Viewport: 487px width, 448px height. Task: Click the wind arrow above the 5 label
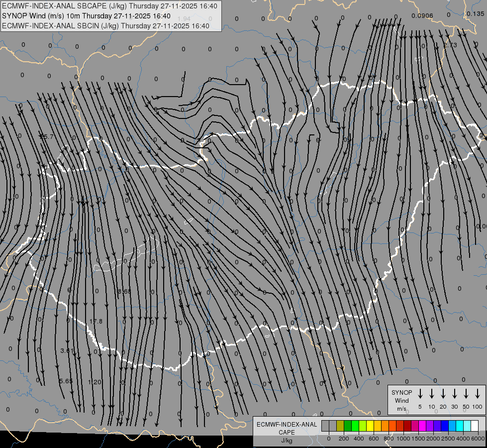click(x=420, y=394)
